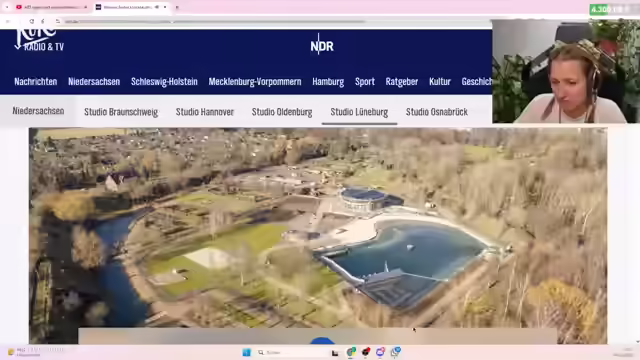
Task: Select the grey Niedersachsen sub-navigation tab
Action: point(38,111)
